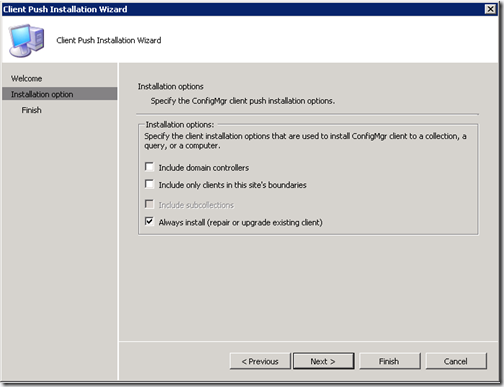Check Include domain controllers option

(x=149, y=167)
